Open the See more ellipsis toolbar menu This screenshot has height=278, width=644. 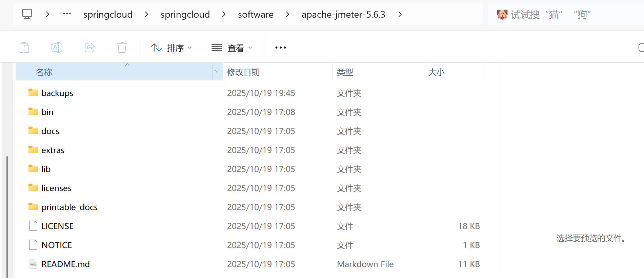click(281, 48)
